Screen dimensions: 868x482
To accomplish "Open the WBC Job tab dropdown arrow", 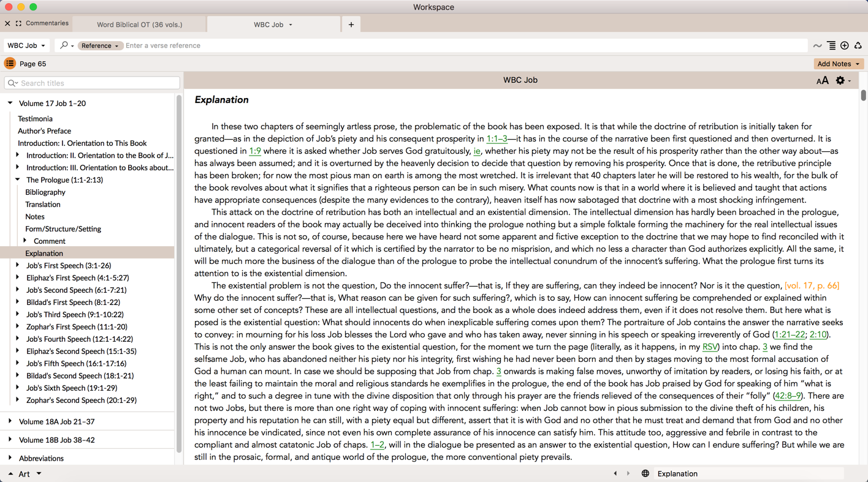I will (x=291, y=25).
